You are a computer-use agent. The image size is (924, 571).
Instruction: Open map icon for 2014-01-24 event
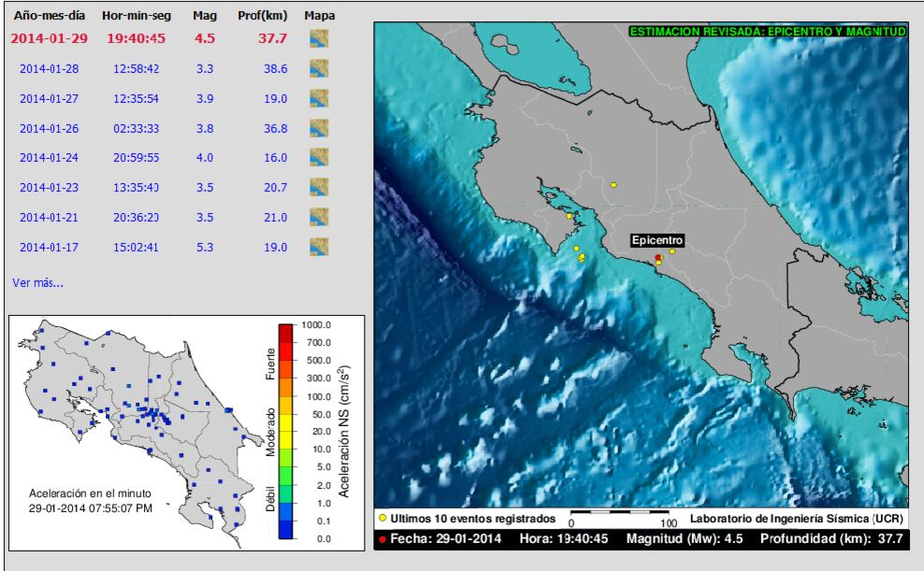(x=320, y=158)
